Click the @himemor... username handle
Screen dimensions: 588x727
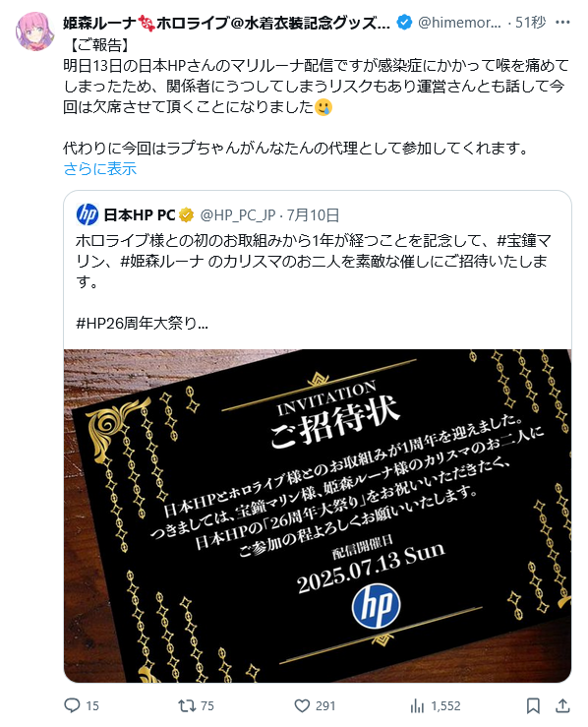point(459,23)
